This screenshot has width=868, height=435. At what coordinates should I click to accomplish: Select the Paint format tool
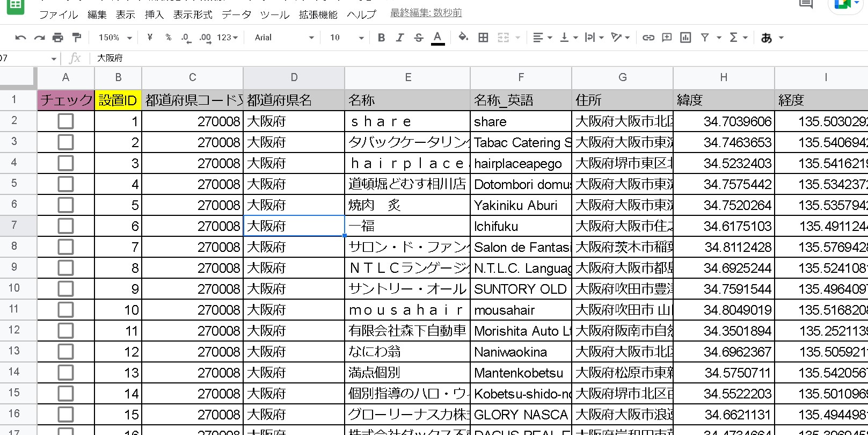tap(77, 38)
